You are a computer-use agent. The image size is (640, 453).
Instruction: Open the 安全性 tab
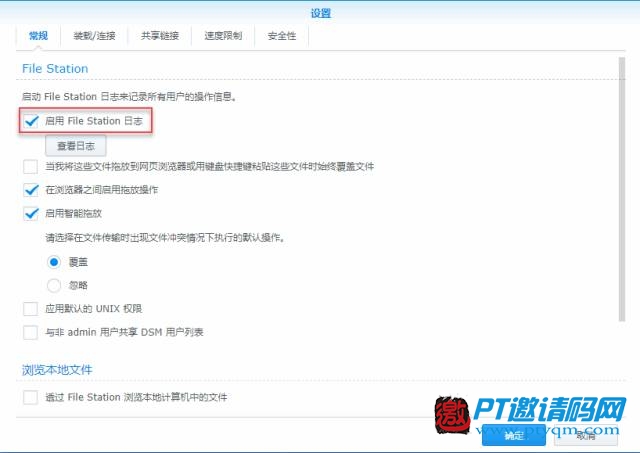point(282,36)
